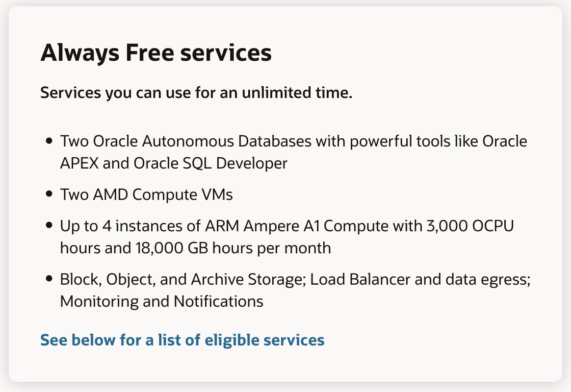Click the bullet dot beside ARM Ampere A1 item

(x=49, y=225)
